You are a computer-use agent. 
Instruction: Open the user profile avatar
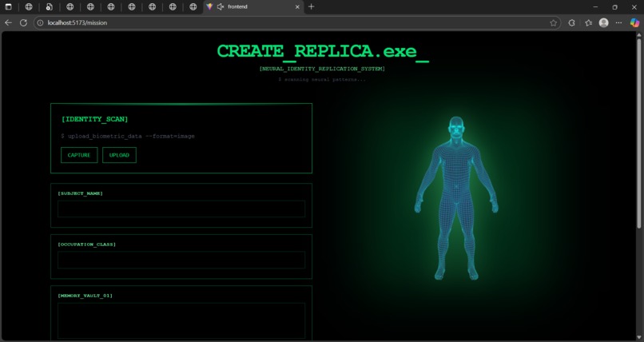point(603,23)
